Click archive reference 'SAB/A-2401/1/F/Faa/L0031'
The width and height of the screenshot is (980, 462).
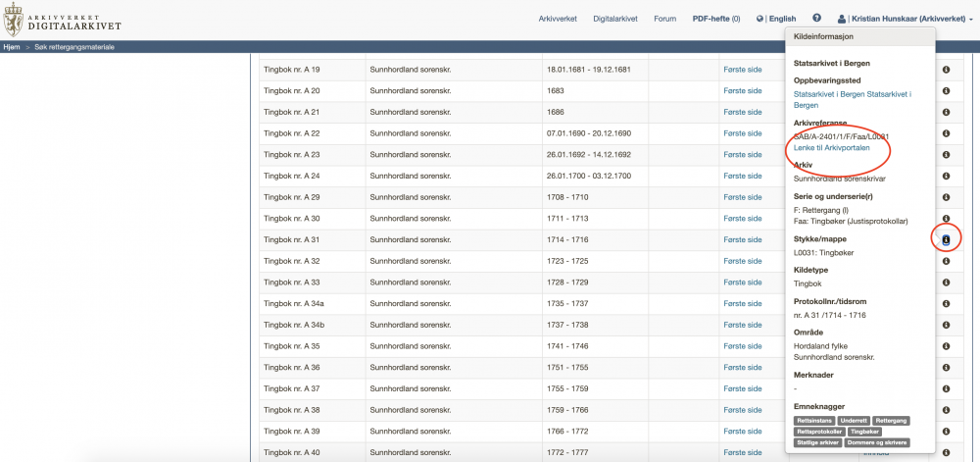tap(841, 136)
